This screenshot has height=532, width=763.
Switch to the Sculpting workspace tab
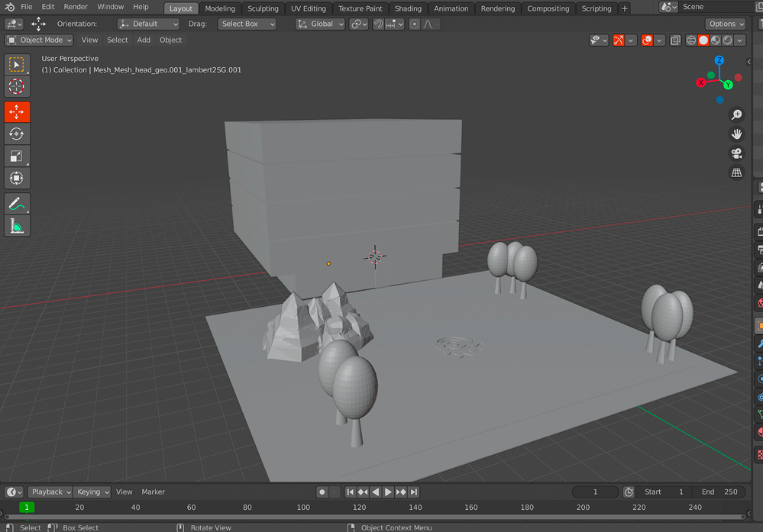click(263, 8)
